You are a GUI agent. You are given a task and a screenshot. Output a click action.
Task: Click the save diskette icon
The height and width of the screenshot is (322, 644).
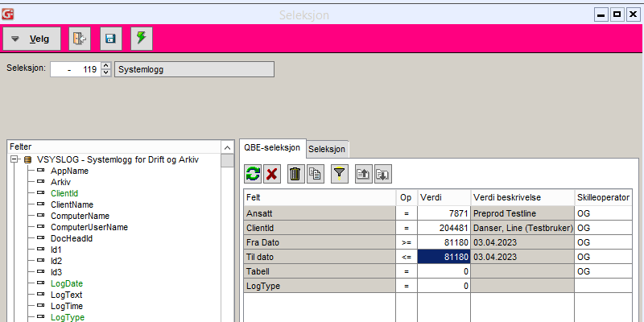point(111,39)
